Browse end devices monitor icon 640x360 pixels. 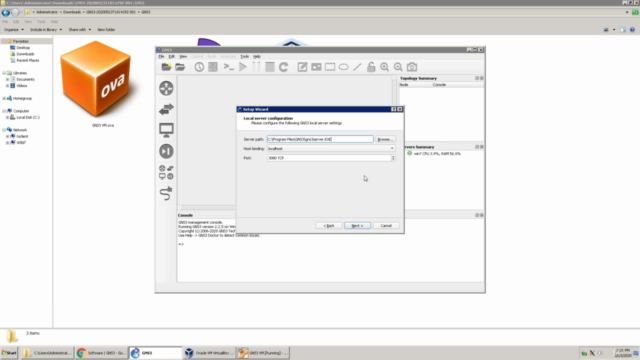pos(166,130)
